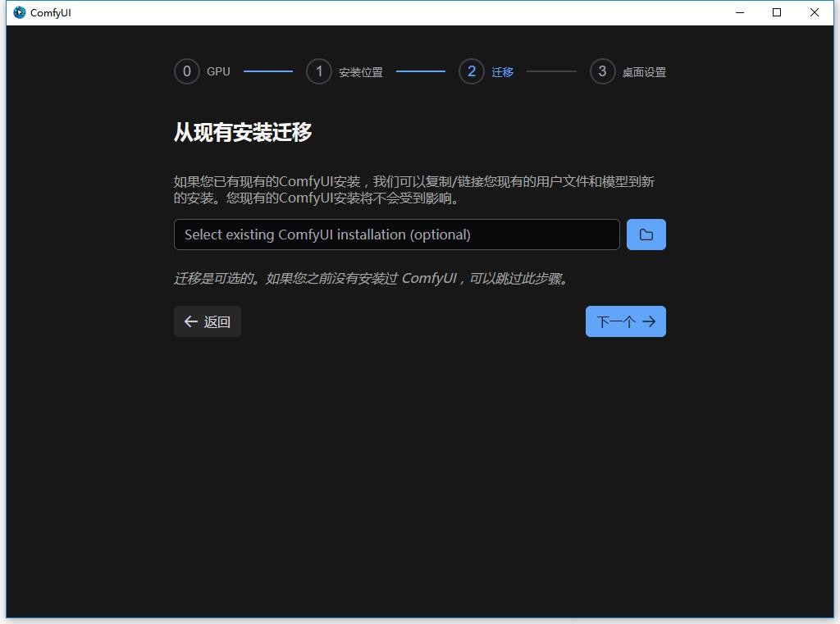The height and width of the screenshot is (624, 840).
Task: Close the ComfyUI window
Action: point(815,12)
